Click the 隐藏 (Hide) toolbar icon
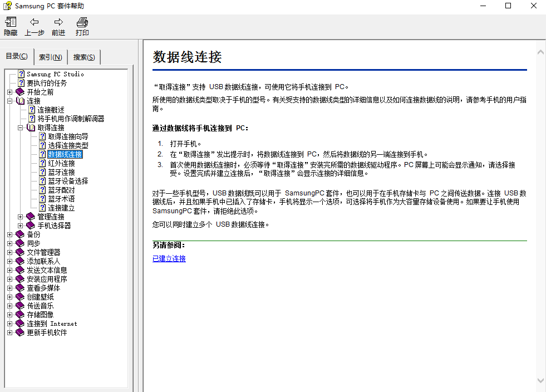Image resolution: width=546 pixels, height=392 pixels. click(11, 22)
